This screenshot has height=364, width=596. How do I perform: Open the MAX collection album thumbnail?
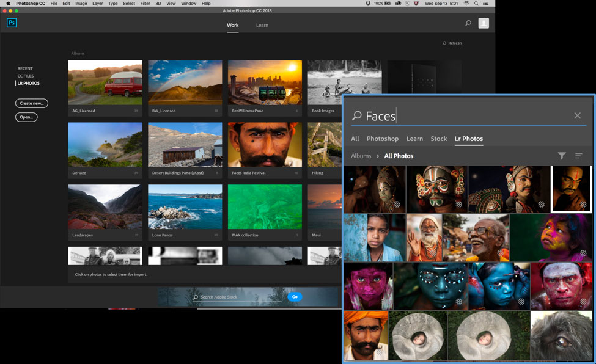pos(265,206)
